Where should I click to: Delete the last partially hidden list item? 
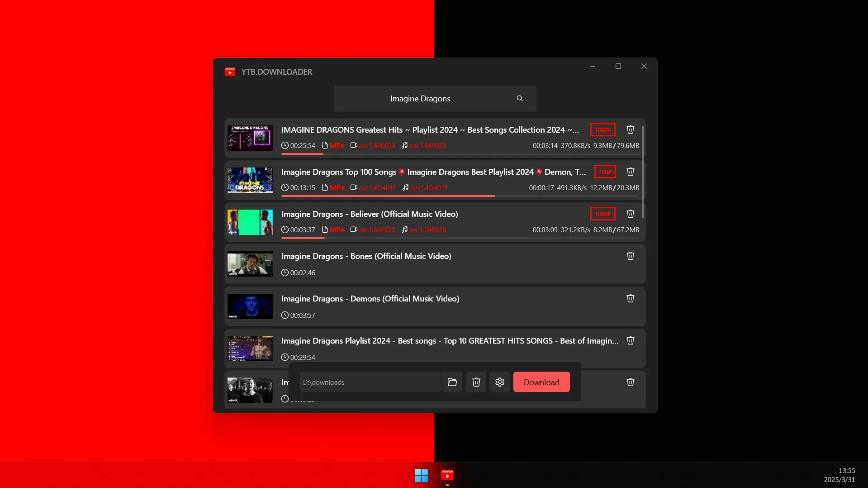[x=630, y=382]
